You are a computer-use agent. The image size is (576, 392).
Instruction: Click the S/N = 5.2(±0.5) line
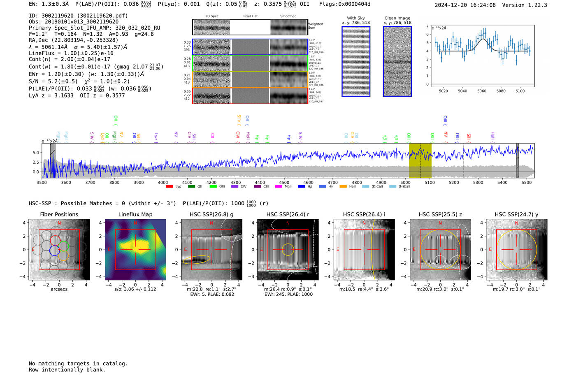[x=79, y=81]
